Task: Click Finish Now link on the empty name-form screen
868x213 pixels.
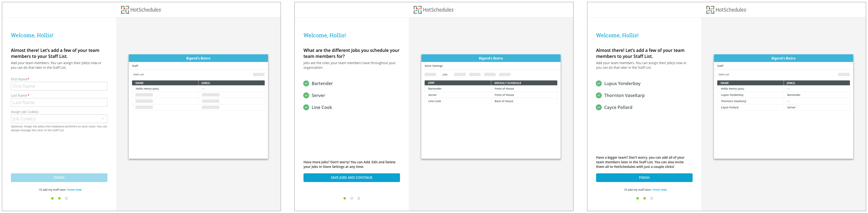Action: tap(75, 190)
